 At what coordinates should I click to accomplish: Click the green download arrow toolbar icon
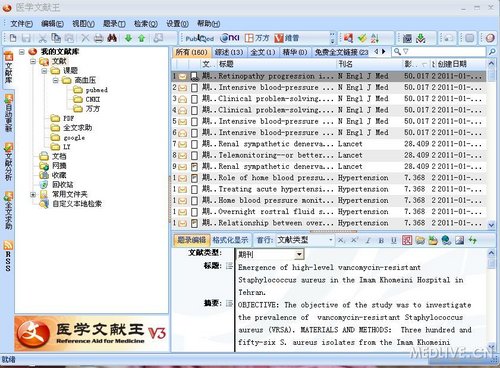pos(421,38)
